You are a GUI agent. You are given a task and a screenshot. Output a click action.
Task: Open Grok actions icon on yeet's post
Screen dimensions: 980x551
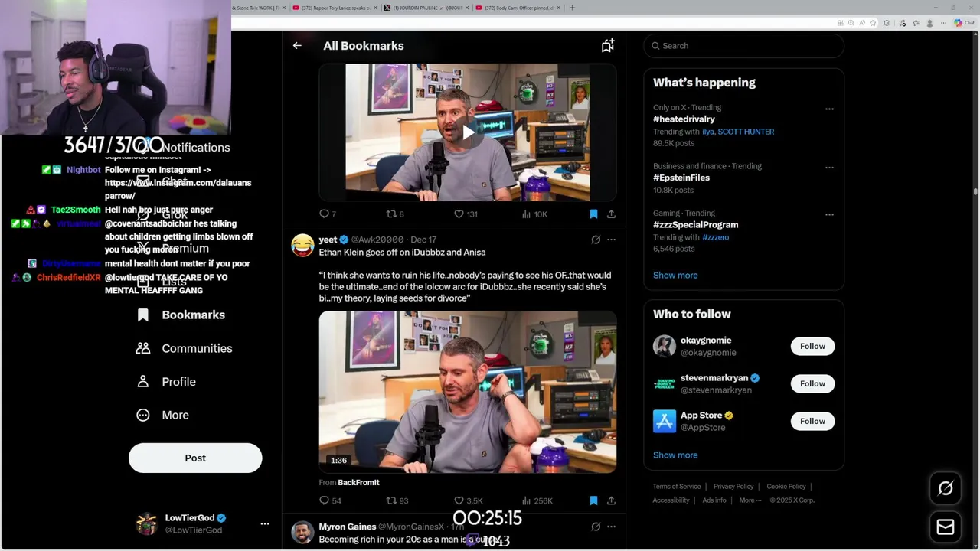point(596,240)
